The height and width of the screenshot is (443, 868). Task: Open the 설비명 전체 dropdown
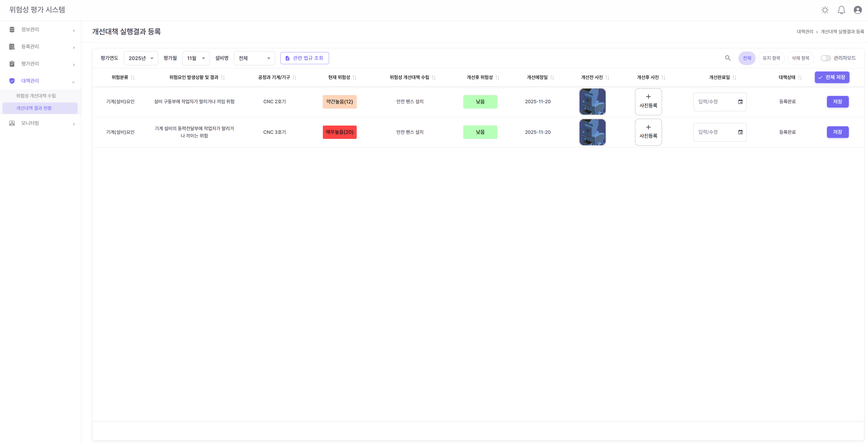(x=254, y=58)
